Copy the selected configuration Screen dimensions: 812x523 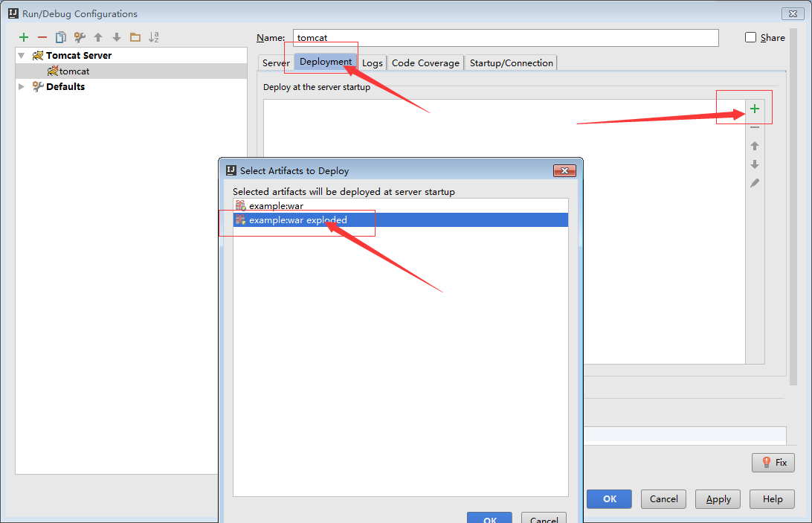[x=60, y=37]
